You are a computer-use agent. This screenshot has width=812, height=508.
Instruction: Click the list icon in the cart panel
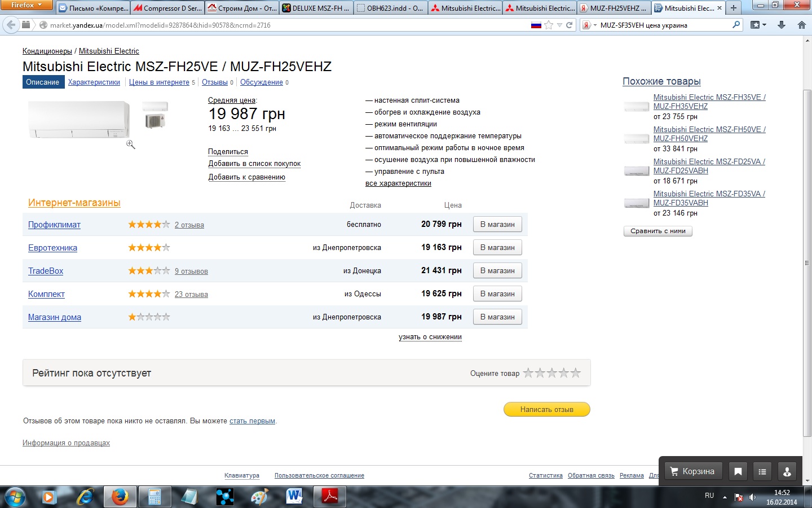pyautogui.click(x=762, y=471)
